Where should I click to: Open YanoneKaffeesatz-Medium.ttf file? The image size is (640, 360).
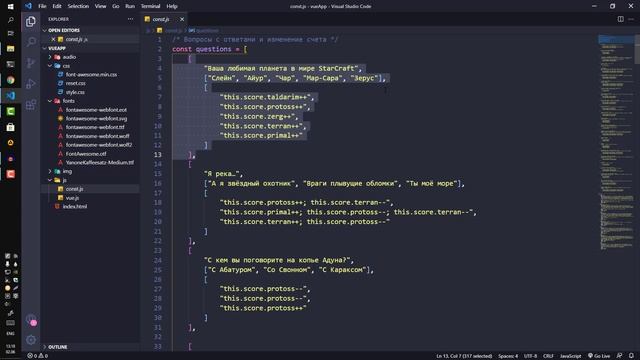(x=100, y=162)
